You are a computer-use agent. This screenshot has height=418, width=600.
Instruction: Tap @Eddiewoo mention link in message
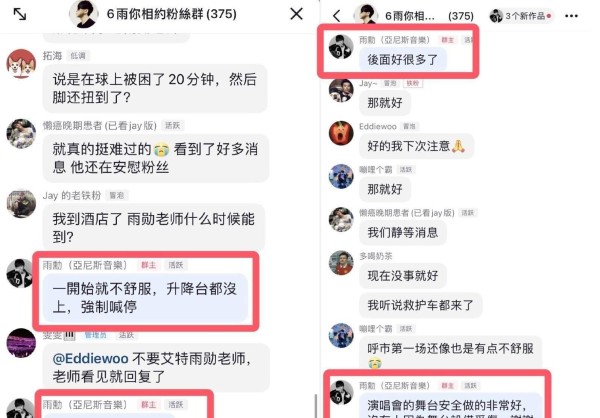click(x=90, y=359)
